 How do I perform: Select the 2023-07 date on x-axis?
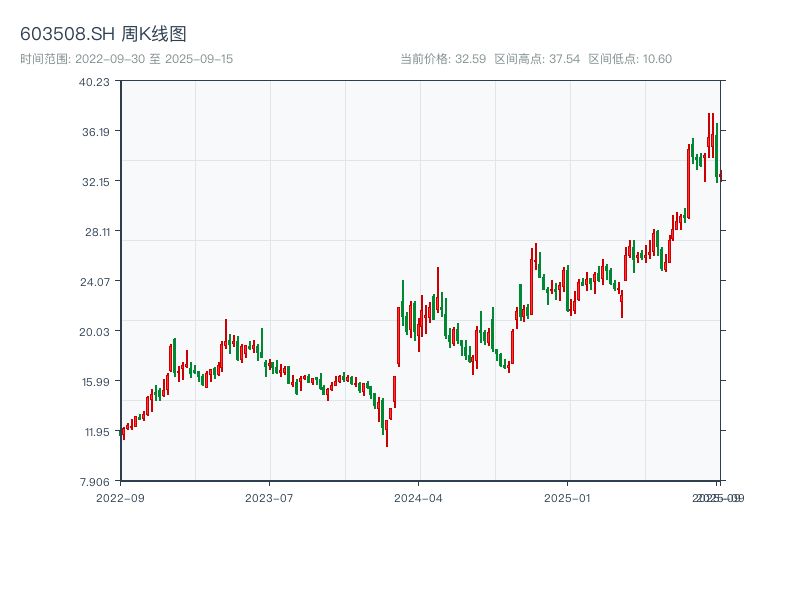269,497
